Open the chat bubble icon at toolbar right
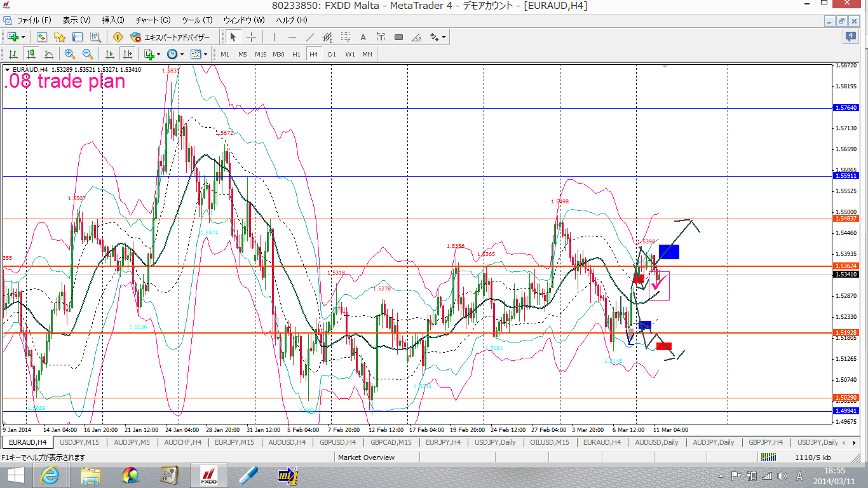This screenshot has width=868, height=488. pos(851,37)
